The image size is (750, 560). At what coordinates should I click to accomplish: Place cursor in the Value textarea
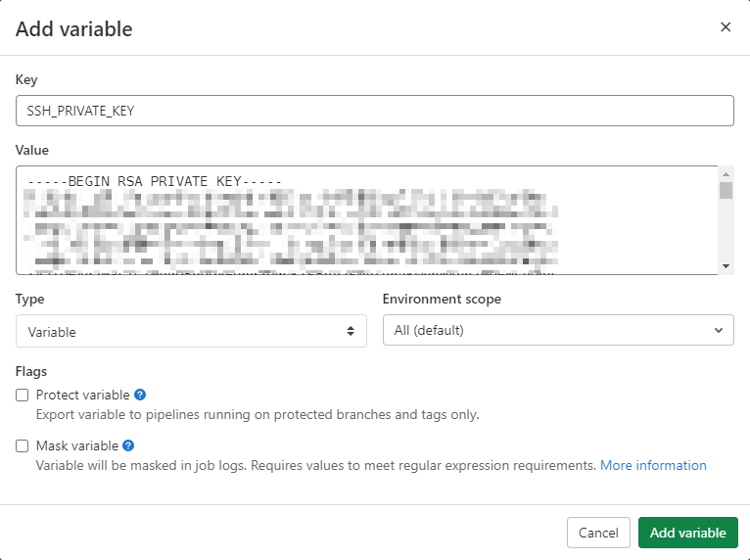point(367,220)
